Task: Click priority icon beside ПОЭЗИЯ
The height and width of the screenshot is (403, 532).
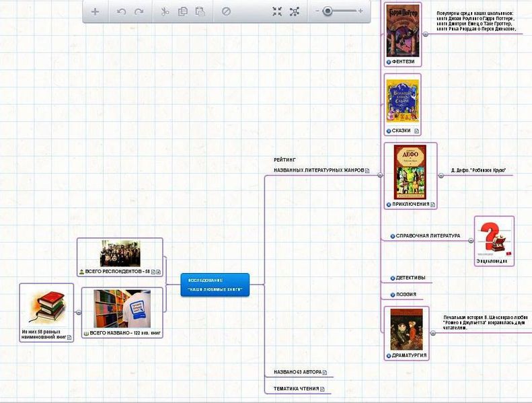Action: click(x=393, y=295)
